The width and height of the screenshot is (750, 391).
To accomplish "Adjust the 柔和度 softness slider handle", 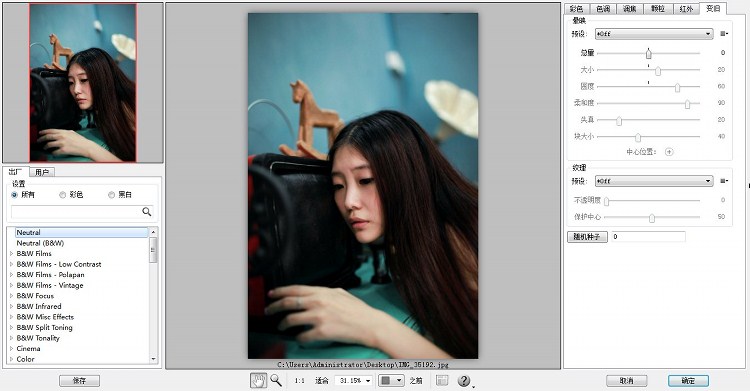I will [x=687, y=104].
